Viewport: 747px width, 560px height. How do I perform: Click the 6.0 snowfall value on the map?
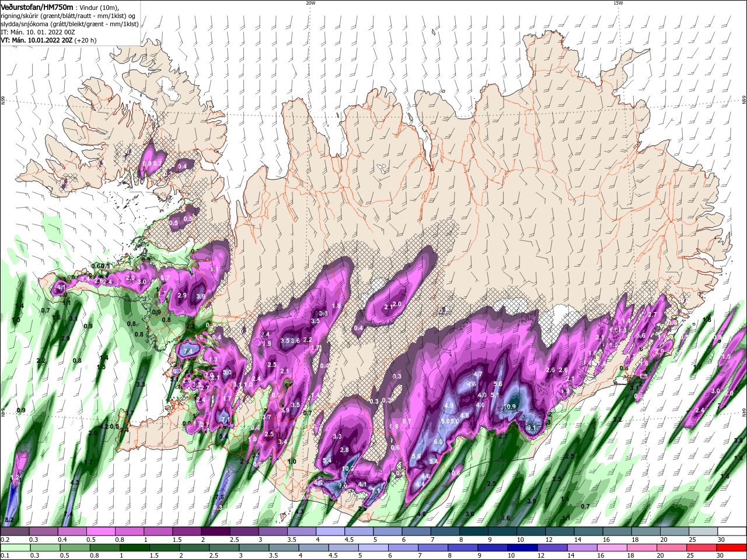438,442
